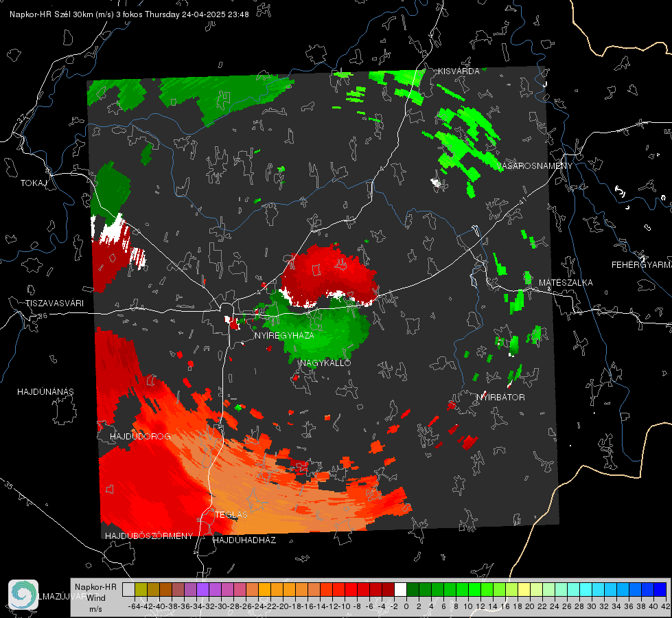This screenshot has width=672, height=618.
Task: Click the Napkor-HR legend title
Action: point(95,587)
